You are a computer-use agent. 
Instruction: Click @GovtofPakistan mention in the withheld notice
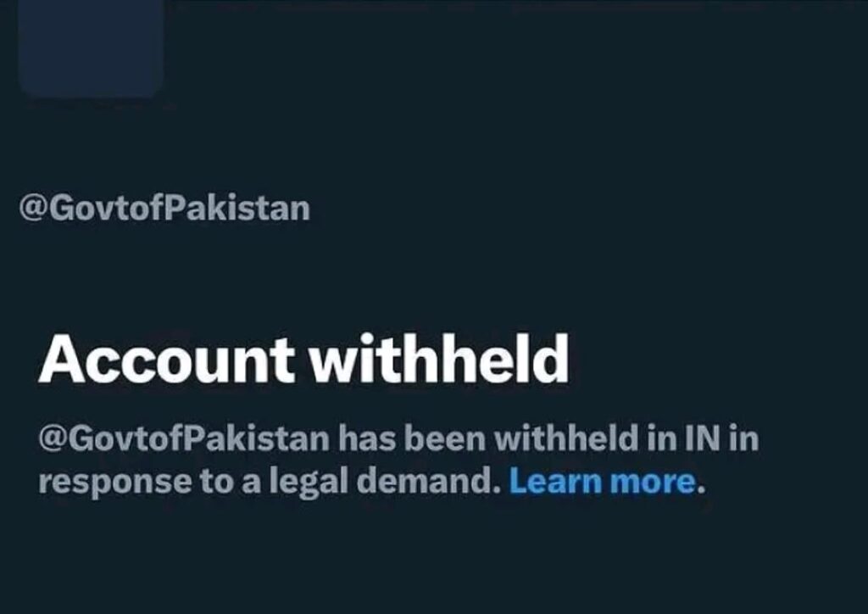click(184, 438)
